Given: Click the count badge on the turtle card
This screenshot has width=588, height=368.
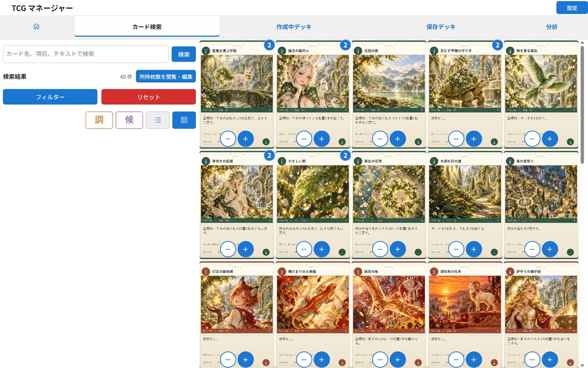Looking at the screenshot, I should (497, 45).
